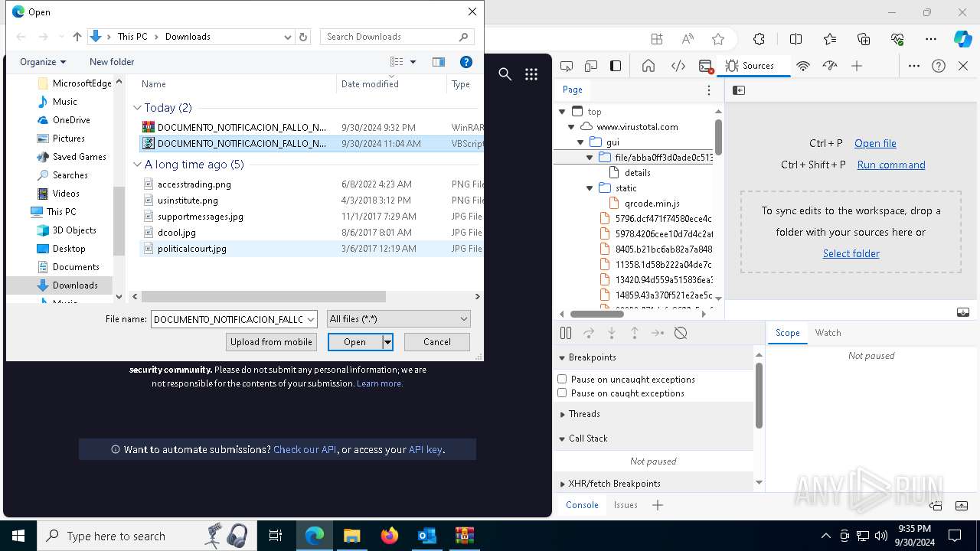Image resolution: width=980 pixels, height=551 pixels.
Task: Open the Open button split arrow
Action: click(387, 342)
